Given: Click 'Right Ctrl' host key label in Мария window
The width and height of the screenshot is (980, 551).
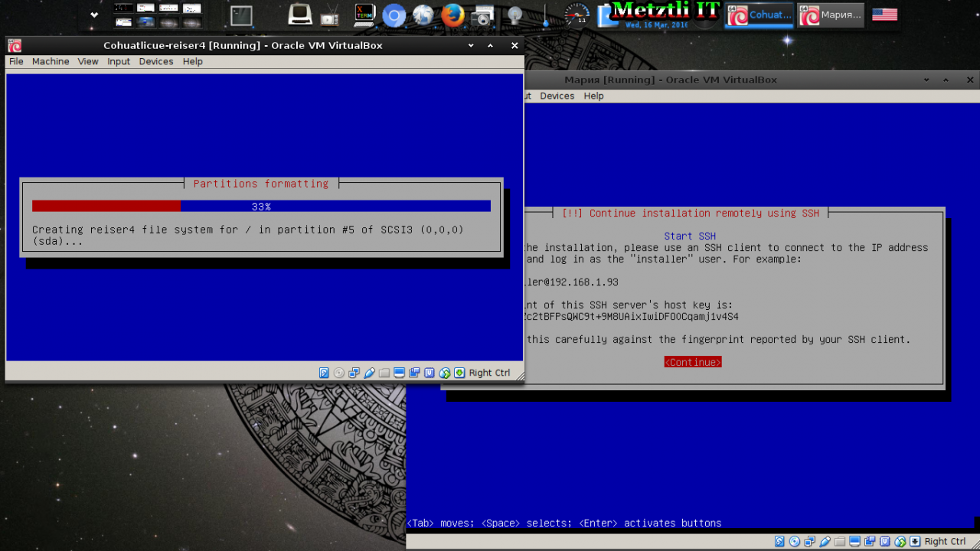Looking at the screenshot, I should pos(945,541).
